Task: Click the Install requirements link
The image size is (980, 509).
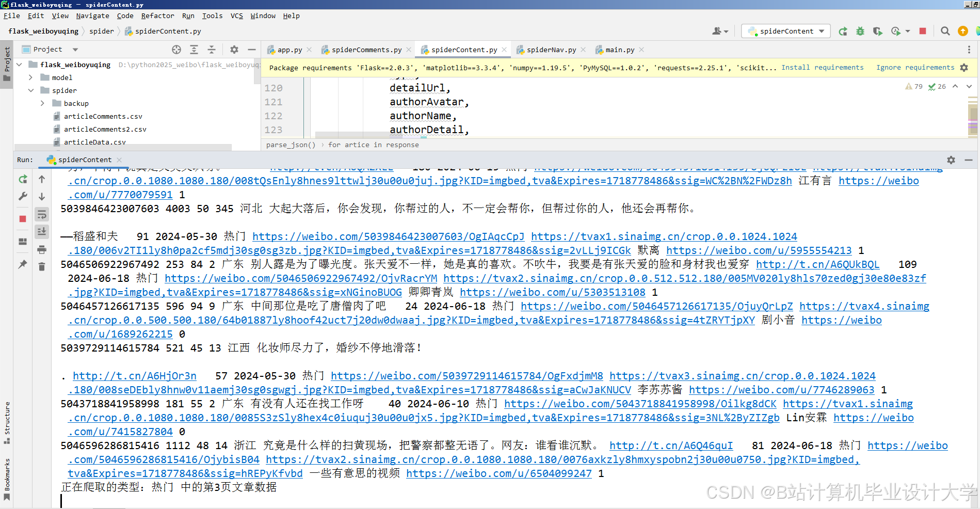Action: 822,67
